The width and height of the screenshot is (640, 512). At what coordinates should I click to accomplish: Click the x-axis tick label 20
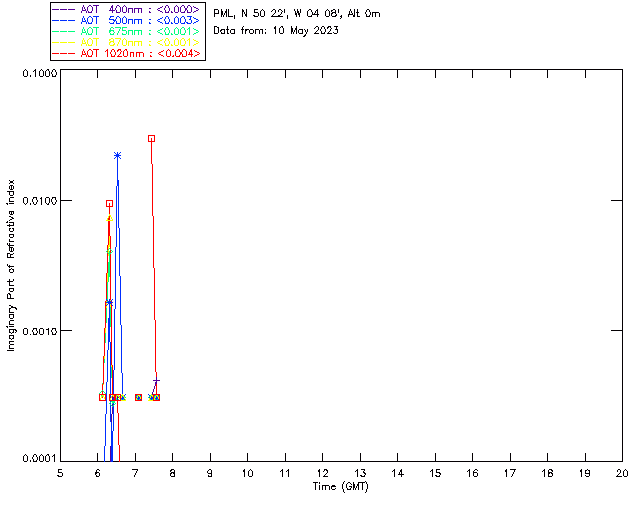pos(622,473)
